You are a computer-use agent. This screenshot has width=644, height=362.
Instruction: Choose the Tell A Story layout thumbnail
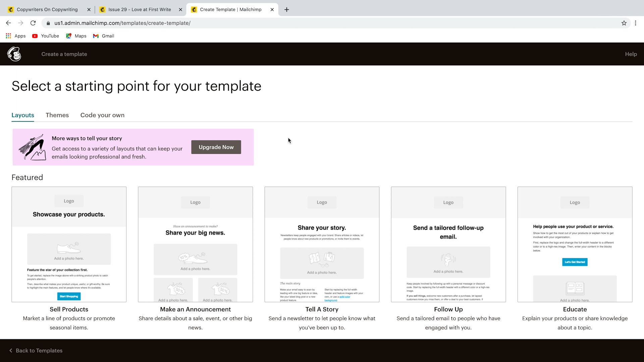pos(322,244)
